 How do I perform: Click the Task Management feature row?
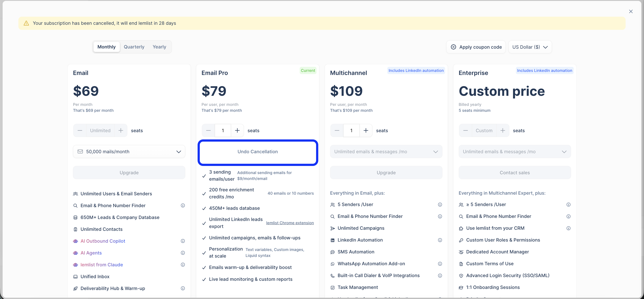point(386,287)
